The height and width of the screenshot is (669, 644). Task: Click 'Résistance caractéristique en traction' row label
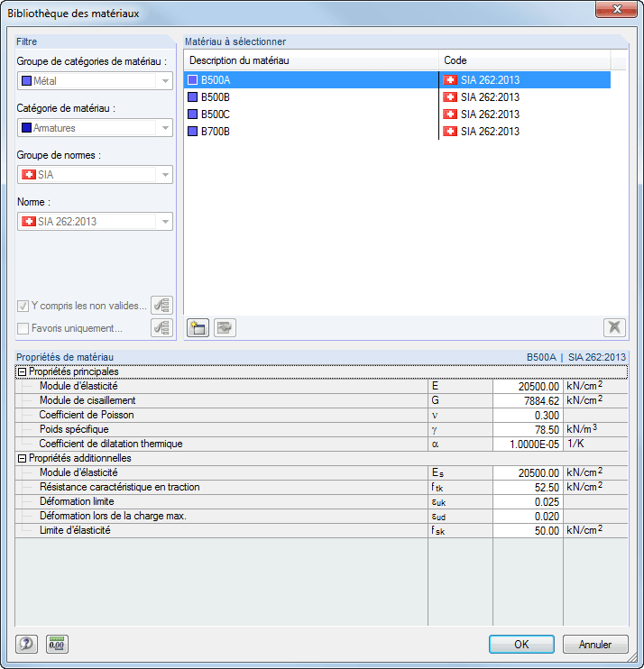click(119, 487)
